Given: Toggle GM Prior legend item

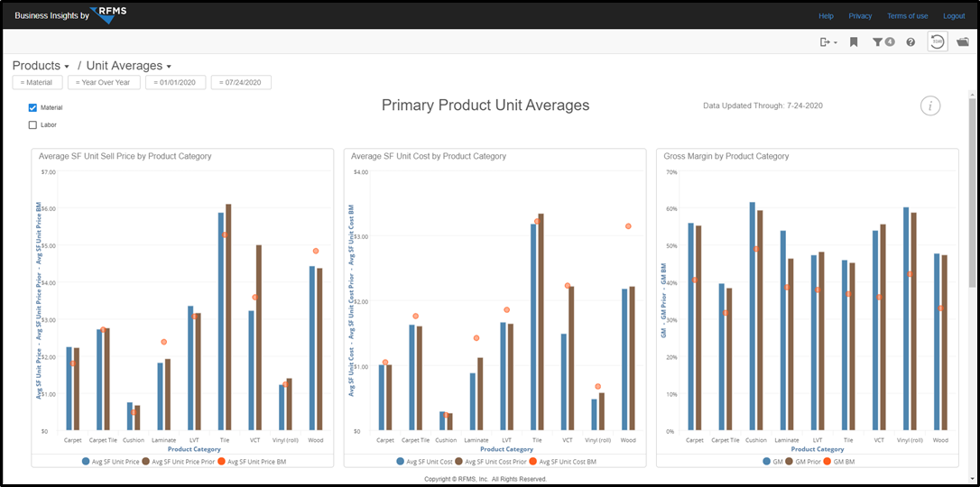Looking at the screenshot, I should pos(804,462).
